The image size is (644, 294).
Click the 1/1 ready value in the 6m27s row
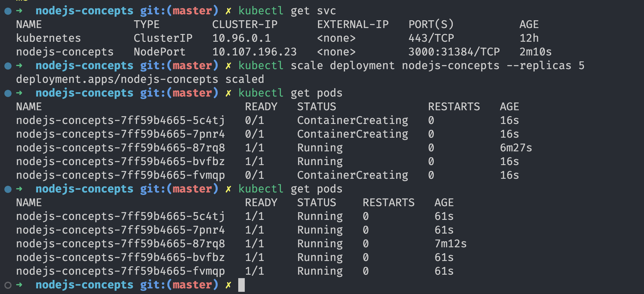coord(255,148)
